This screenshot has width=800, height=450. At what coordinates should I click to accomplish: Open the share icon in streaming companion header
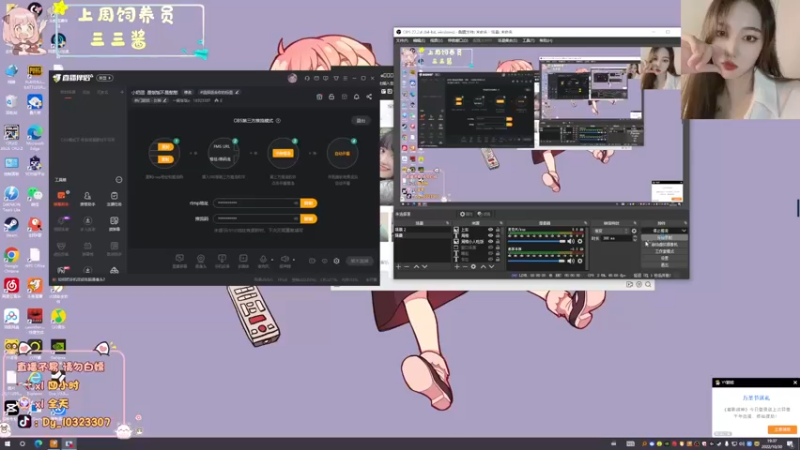point(369,96)
